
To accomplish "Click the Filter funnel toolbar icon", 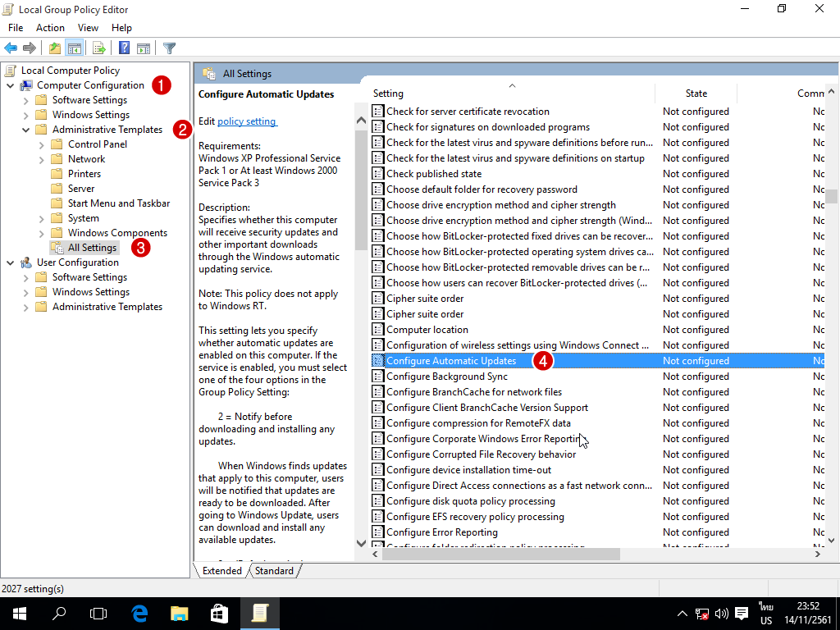I will [169, 48].
